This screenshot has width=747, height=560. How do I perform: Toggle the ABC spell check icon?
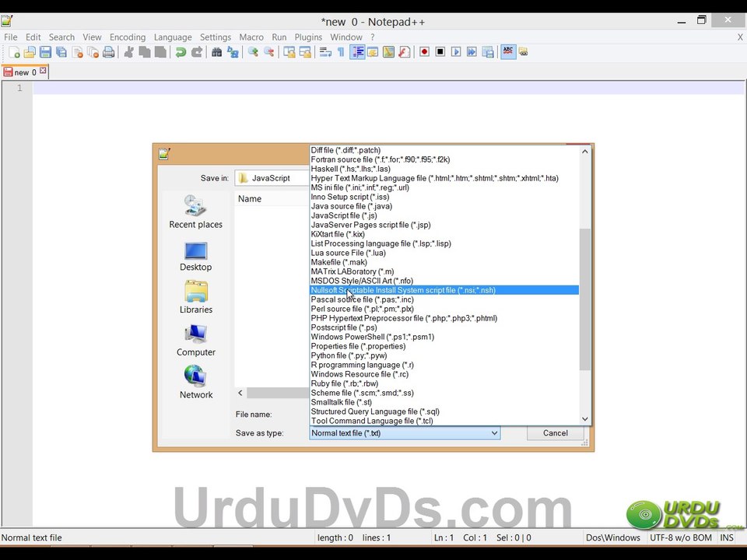pyautogui.click(x=508, y=51)
